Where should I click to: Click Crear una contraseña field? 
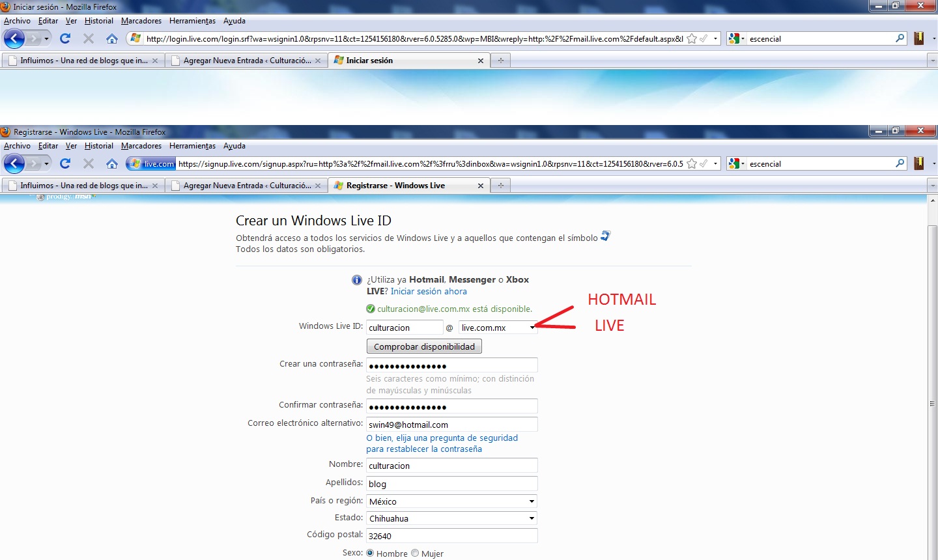point(452,365)
